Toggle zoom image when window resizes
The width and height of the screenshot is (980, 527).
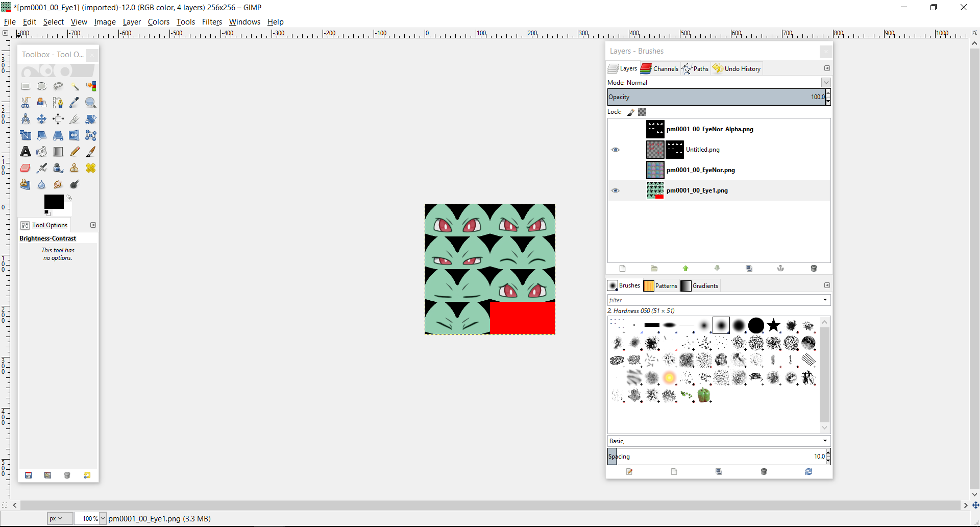(x=974, y=33)
